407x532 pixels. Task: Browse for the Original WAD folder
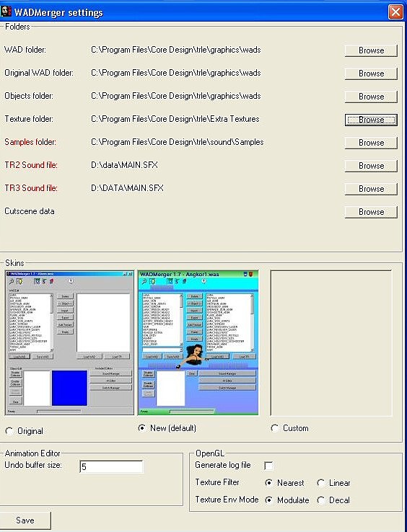(x=371, y=74)
